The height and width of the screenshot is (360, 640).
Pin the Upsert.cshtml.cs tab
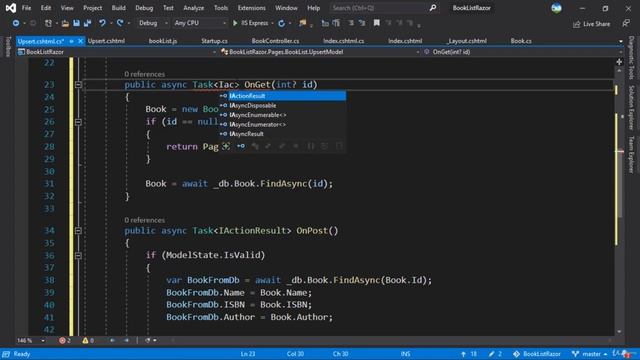[x=71, y=41]
